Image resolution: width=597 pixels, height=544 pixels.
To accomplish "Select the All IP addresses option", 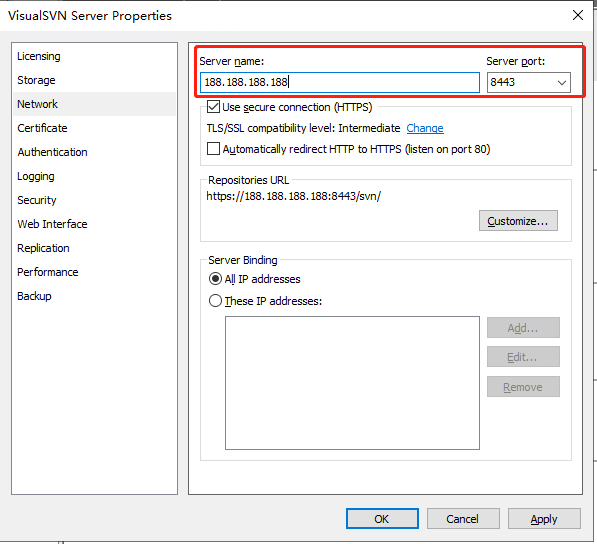I will [215, 279].
